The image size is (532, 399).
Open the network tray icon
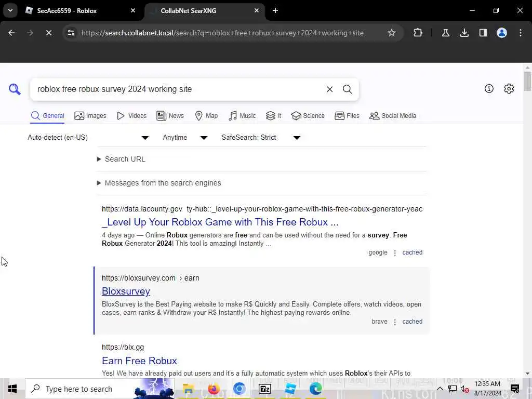coord(452,389)
